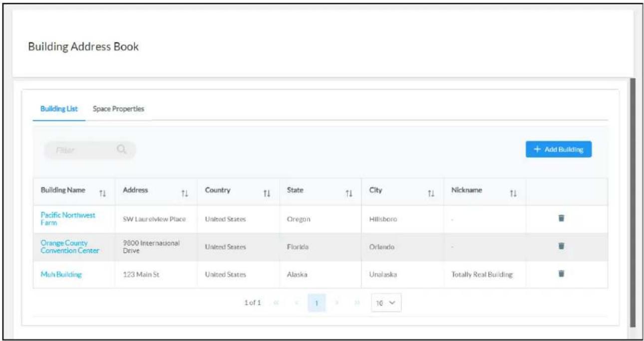
Task: Open rows-per-page dropdown showing 10
Action: pyautogui.click(x=386, y=303)
